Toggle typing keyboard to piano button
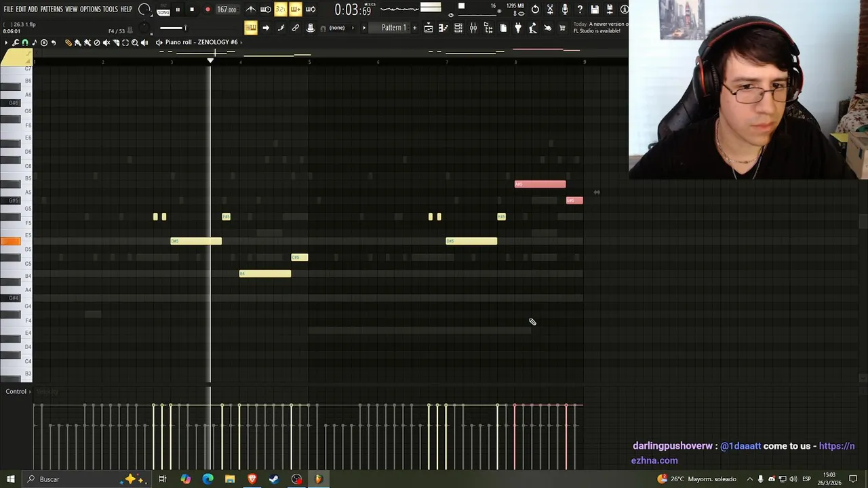 pyautogui.click(x=250, y=28)
